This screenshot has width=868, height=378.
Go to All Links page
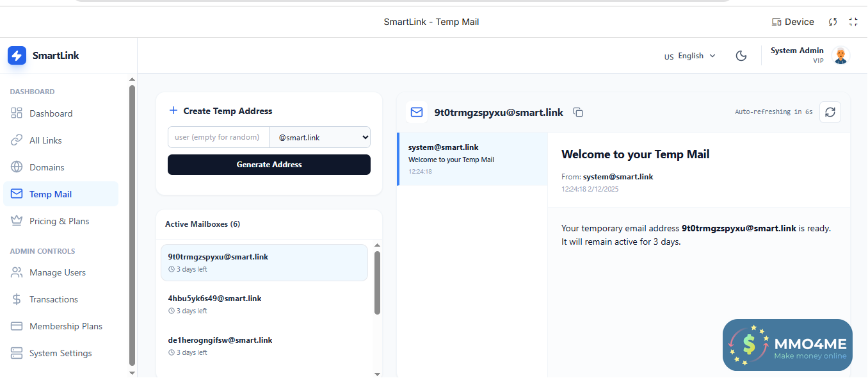[x=61, y=140]
